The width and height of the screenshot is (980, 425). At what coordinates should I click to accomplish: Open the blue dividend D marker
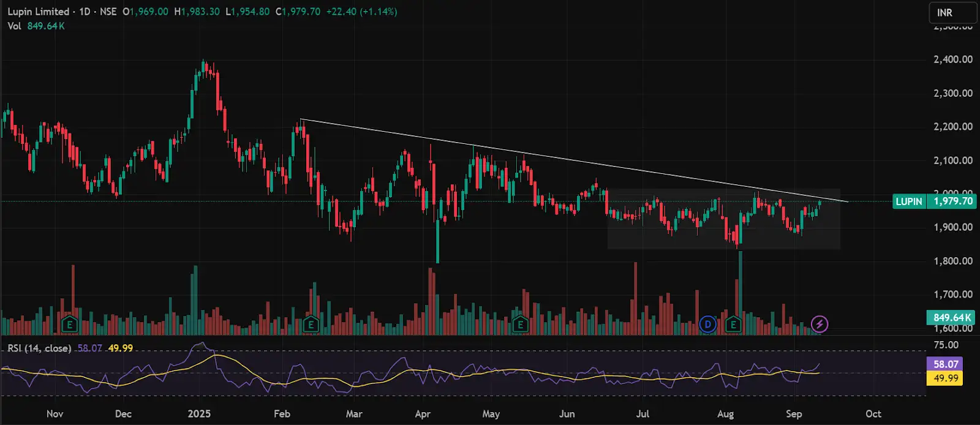[x=708, y=324]
